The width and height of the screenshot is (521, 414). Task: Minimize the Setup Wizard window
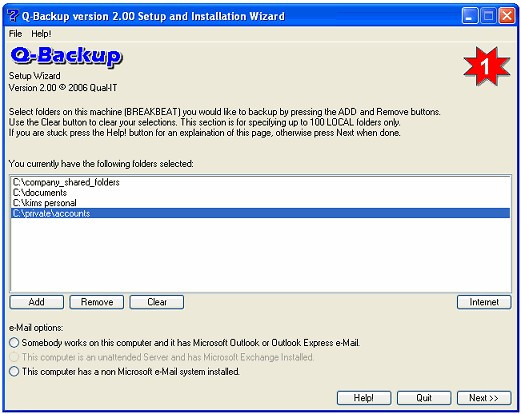[470, 16]
